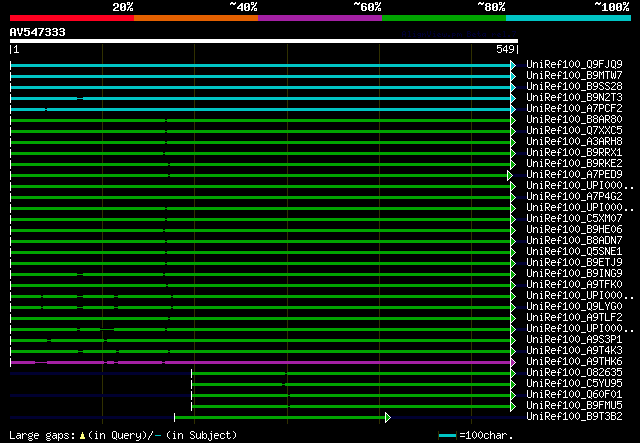Click the arrowhead ending the Q9FJQ9 alignment bar
The width and height of the screenshot is (640, 443).
pos(514,65)
